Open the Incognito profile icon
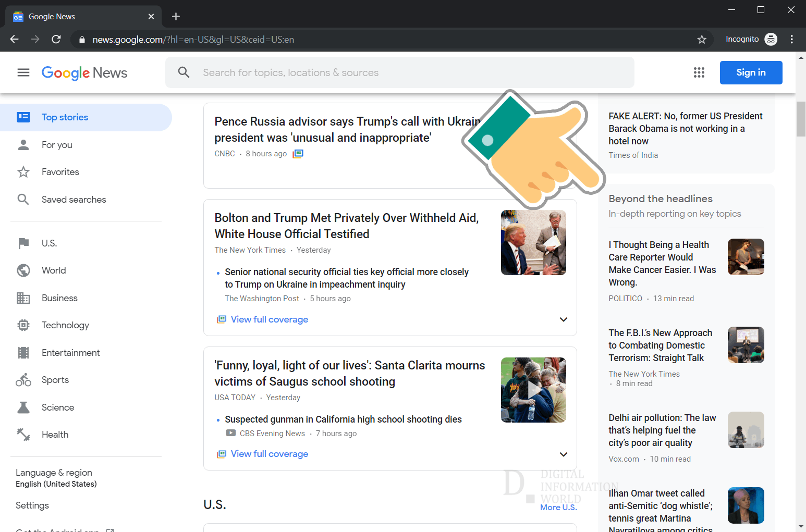This screenshot has height=532, width=806. [x=771, y=39]
